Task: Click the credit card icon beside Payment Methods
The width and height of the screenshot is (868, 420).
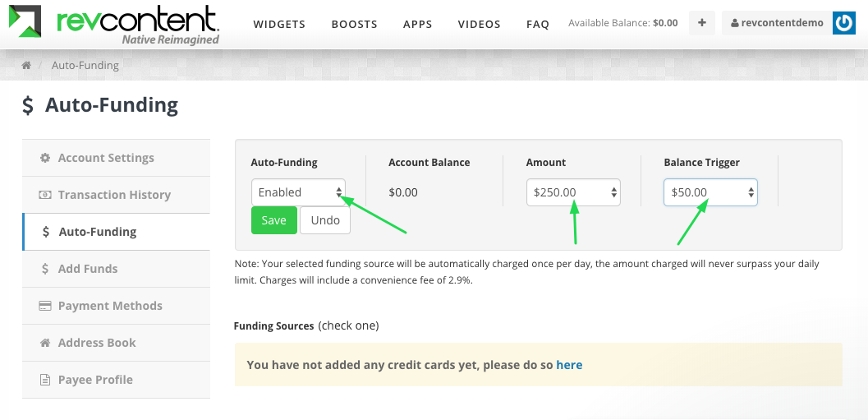Action: pos(45,306)
